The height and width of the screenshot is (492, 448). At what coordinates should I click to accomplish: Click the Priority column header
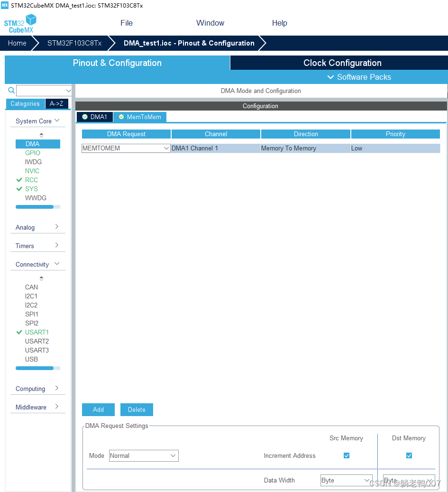coord(395,134)
